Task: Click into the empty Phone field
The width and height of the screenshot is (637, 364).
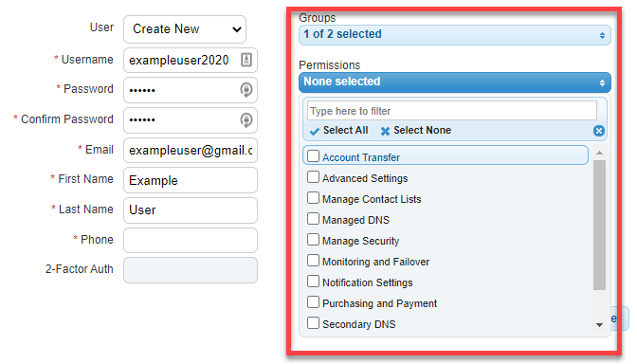Action: (x=191, y=240)
